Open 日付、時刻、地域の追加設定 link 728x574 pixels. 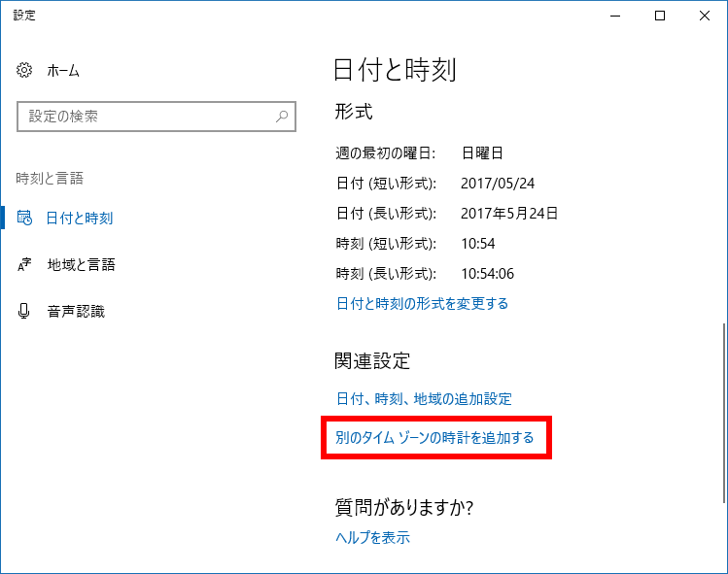[424, 398]
